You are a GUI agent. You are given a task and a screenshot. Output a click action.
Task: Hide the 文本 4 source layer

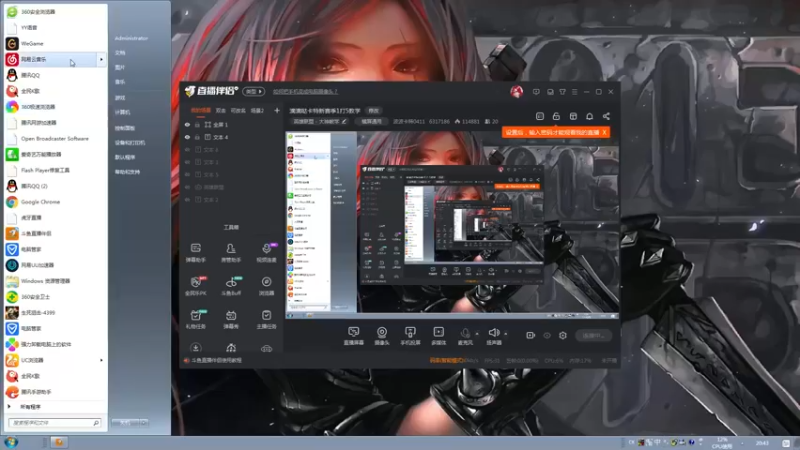187,137
